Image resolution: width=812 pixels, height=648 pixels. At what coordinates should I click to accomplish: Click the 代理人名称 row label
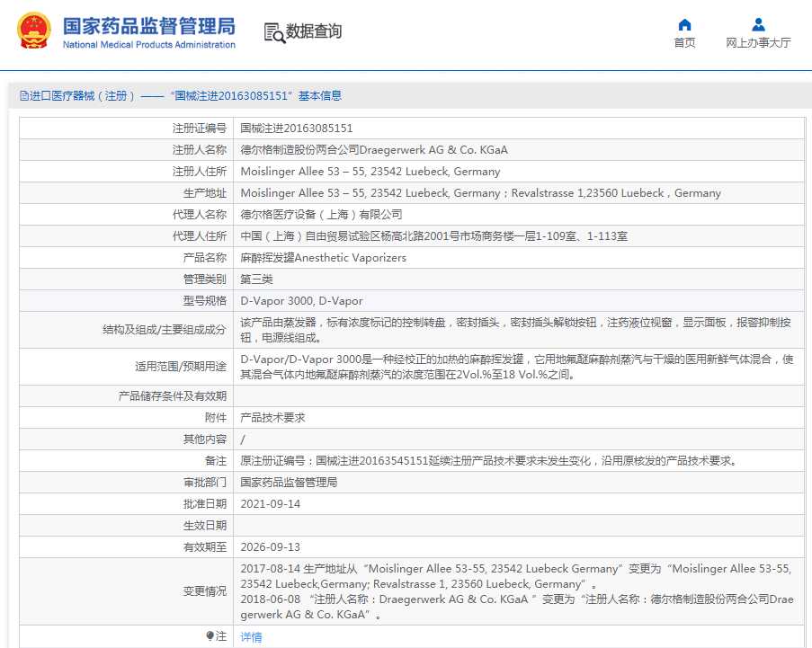click(x=200, y=214)
